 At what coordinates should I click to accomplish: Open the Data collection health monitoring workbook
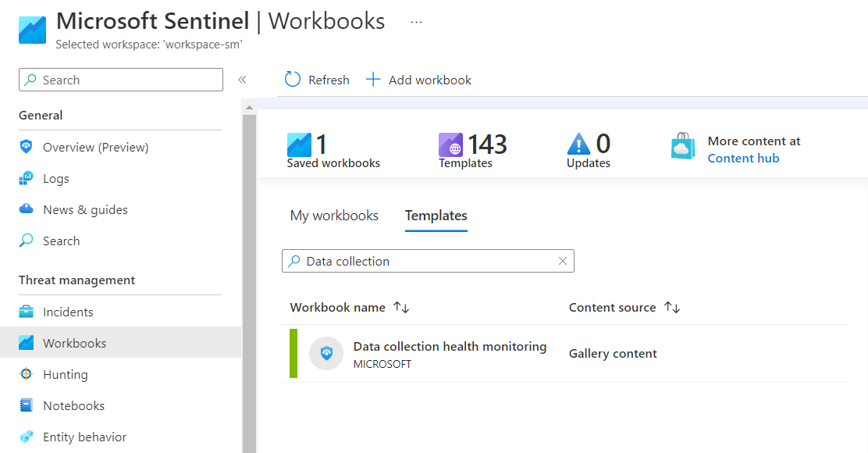point(450,346)
